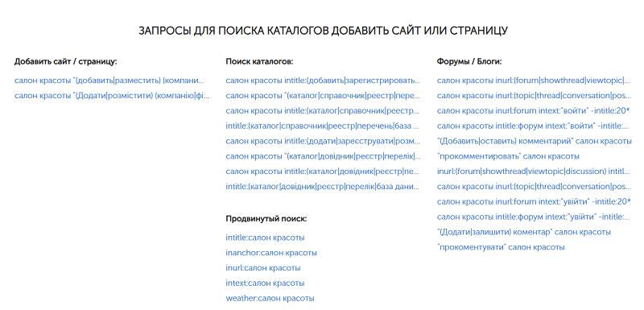
Task: Click heading 'Продвинутый поиск:'
Action: pyautogui.click(x=266, y=219)
